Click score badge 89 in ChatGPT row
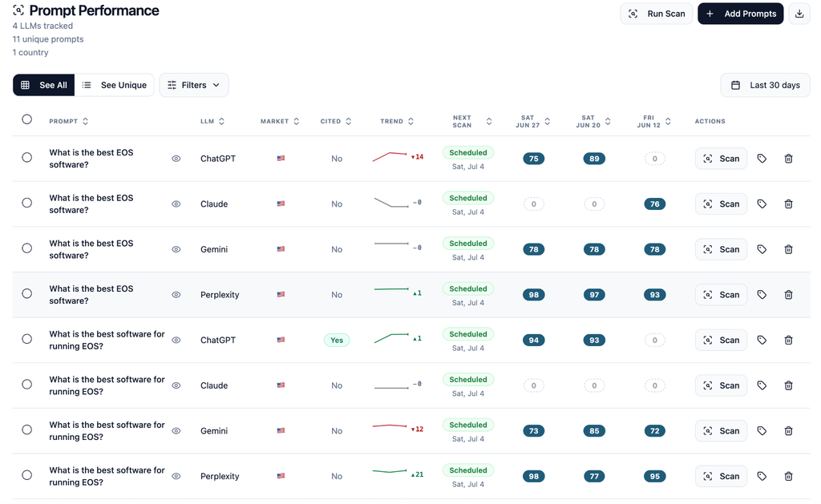Viewport: 821px width, 504px height. tap(594, 159)
